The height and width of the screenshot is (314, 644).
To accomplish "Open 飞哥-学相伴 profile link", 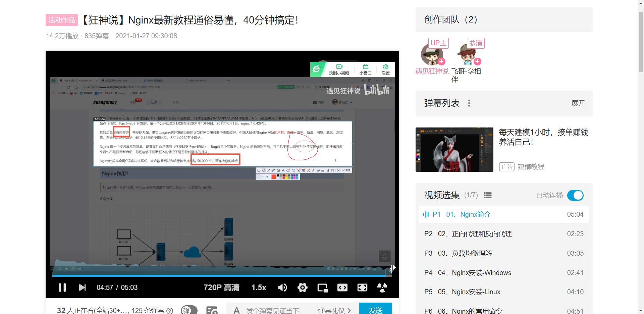I will [466, 75].
